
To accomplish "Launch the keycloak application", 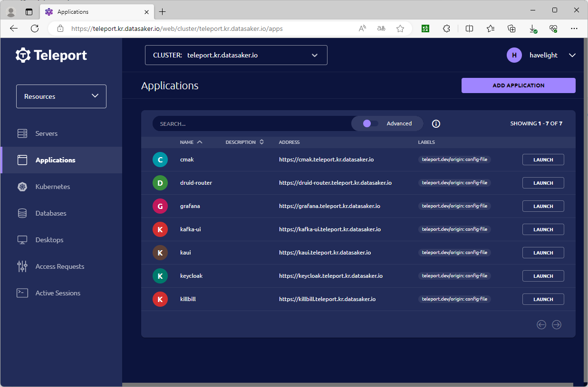I will (x=543, y=276).
